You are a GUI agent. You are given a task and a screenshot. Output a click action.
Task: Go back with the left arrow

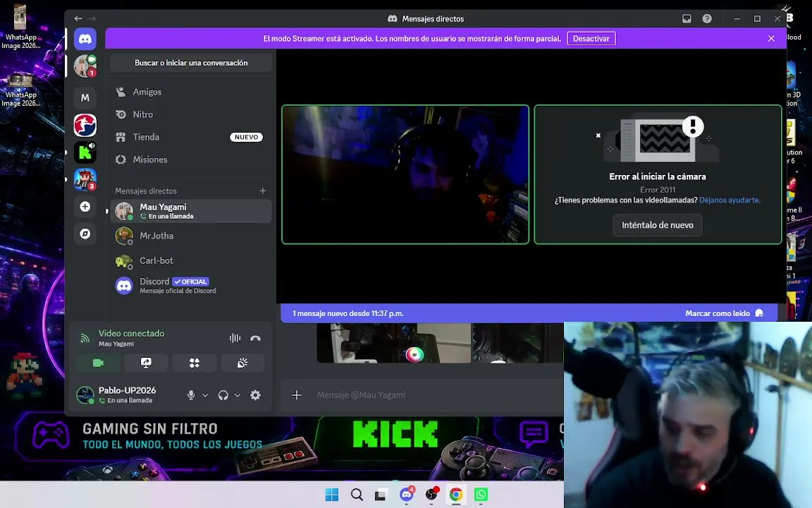pos(78,18)
